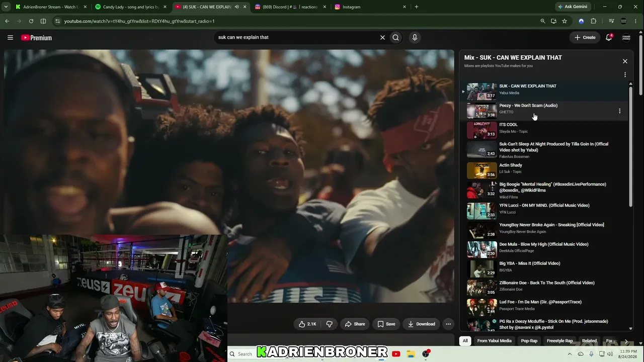Close the Mix playlist panel
This screenshot has height=362, width=644.
click(625, 61)
